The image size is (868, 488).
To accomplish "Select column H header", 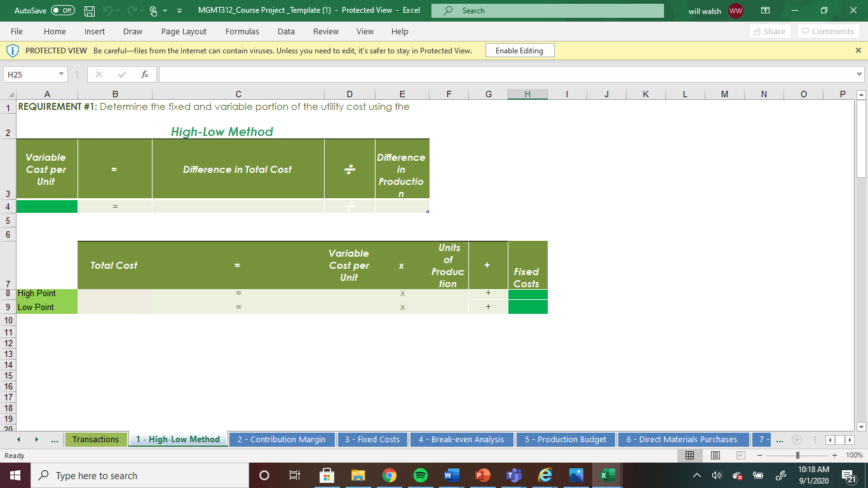I will point(527,94).
